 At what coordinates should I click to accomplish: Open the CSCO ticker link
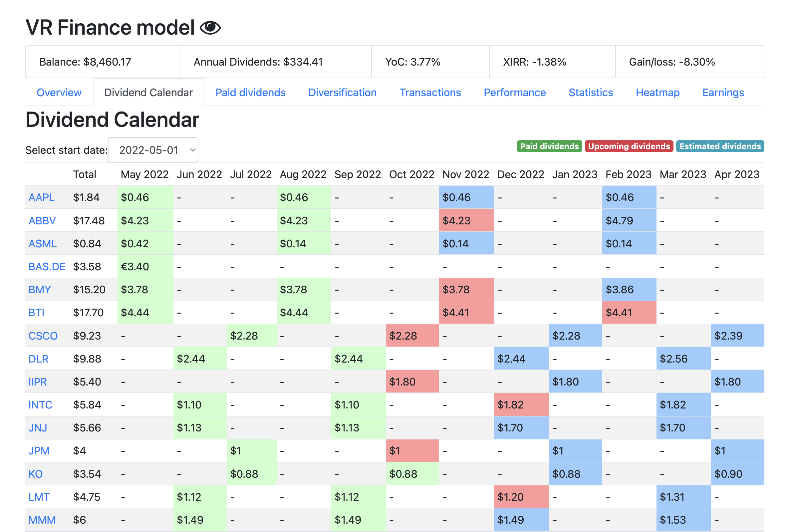(x=43, y=336)
